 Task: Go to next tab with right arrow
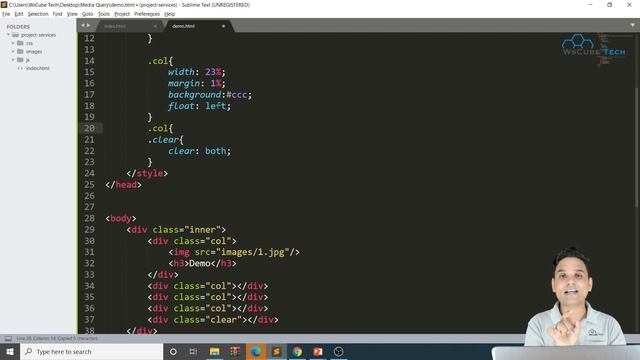click(x=88, y=25)
